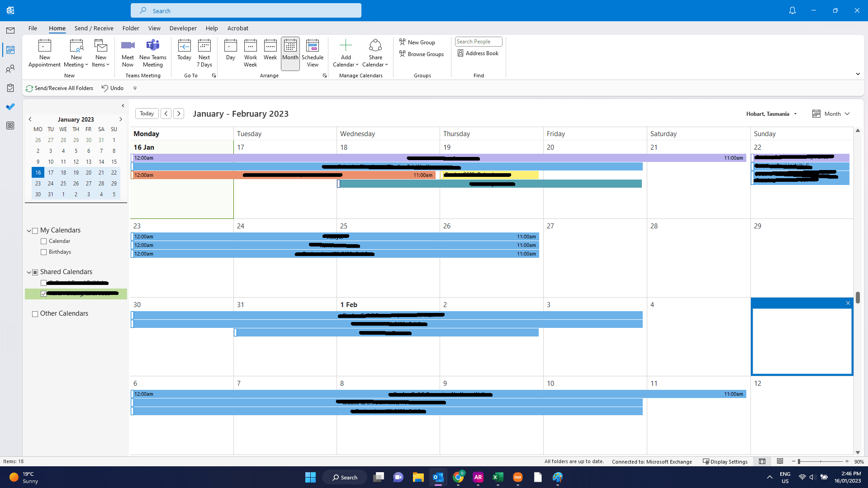868x488 pixels.
Task: Check the first shared calendar checkbox
Action: pyautogui.click(x=43, y=283)
